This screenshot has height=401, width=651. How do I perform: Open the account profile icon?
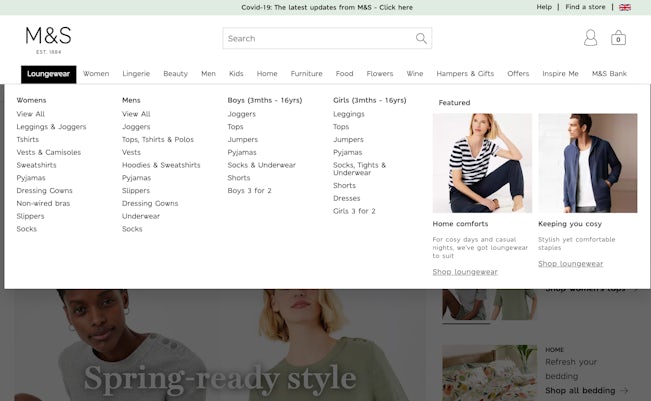tap(590, 38)
